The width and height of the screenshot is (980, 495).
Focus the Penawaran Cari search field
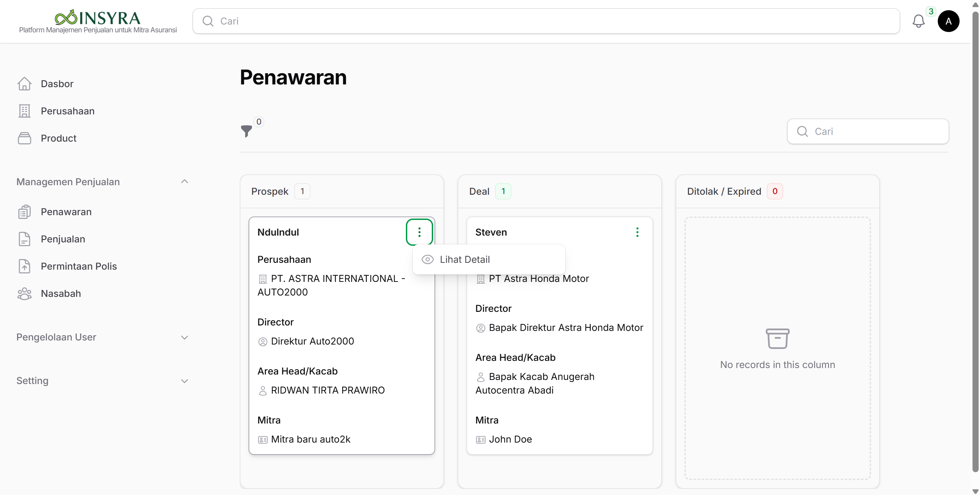click(868, 131)
